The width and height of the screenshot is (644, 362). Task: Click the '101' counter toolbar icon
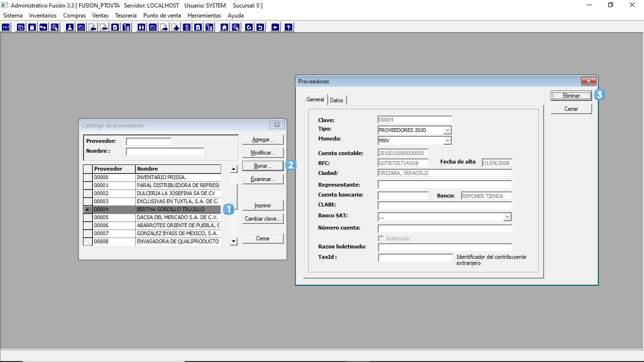click(x=6, y=27)
